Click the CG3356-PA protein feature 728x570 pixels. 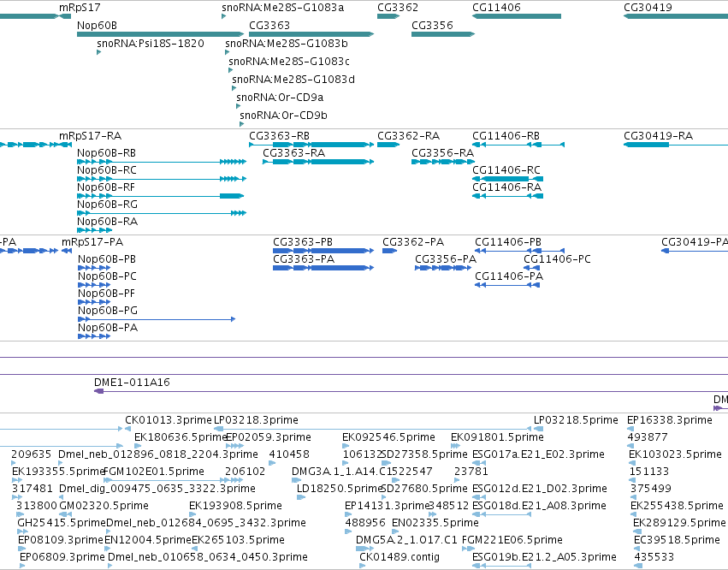443,268
